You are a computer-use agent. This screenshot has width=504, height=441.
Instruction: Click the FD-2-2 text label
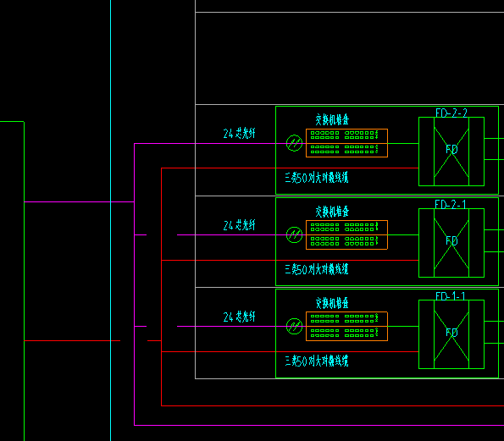click(x=451, y=113)
